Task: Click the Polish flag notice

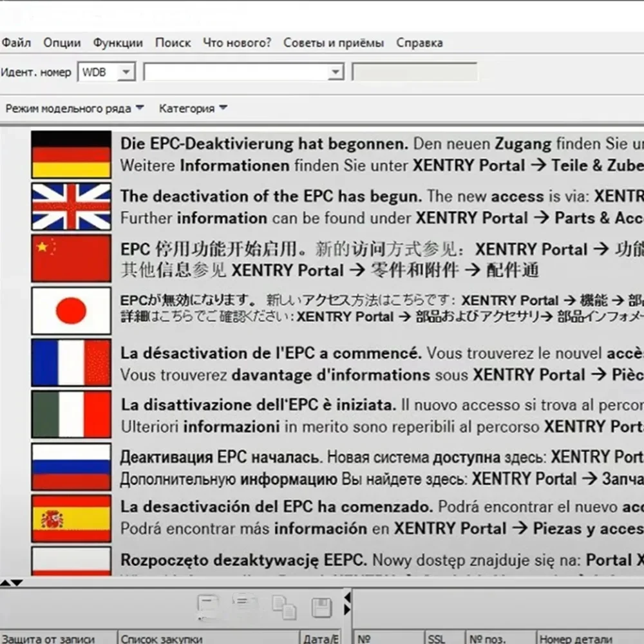Action: tap(71, 561)
